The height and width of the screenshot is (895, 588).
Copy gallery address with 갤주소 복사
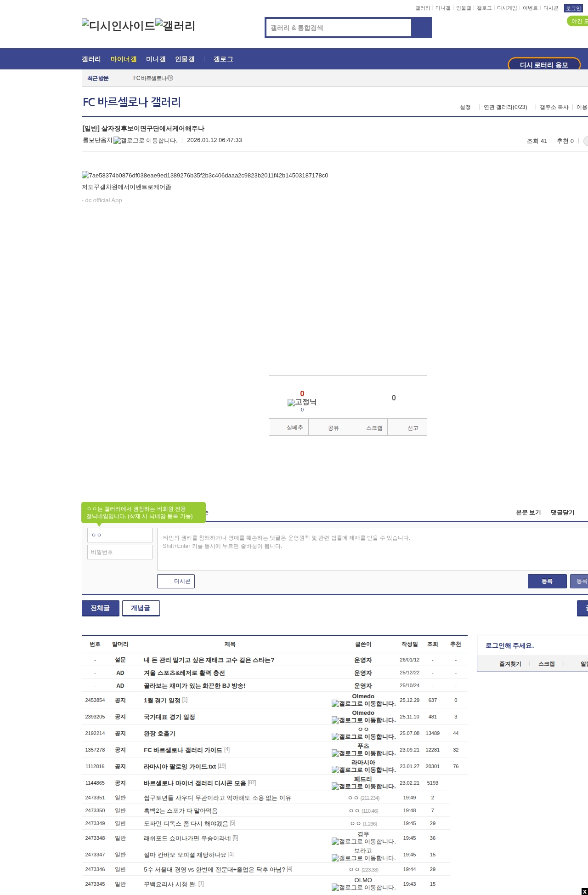pyautogui.click(x=554, y=107)
